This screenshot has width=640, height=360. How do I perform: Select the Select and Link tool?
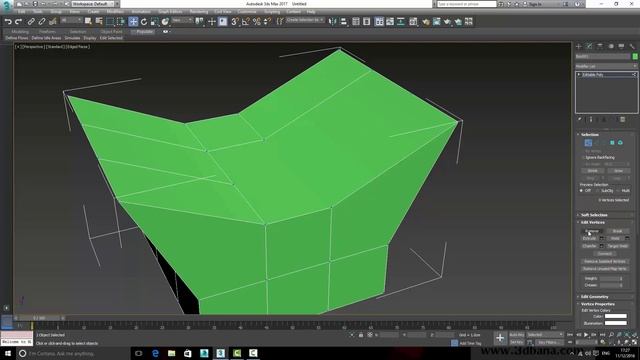point(31,22)
